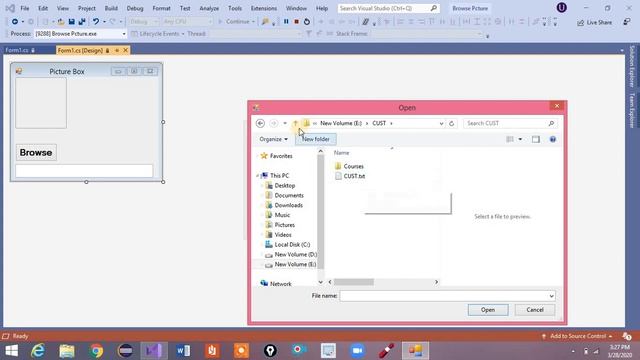Go back in the Open dialog
This screenshot has width=640, height=360.
(260, 123)
